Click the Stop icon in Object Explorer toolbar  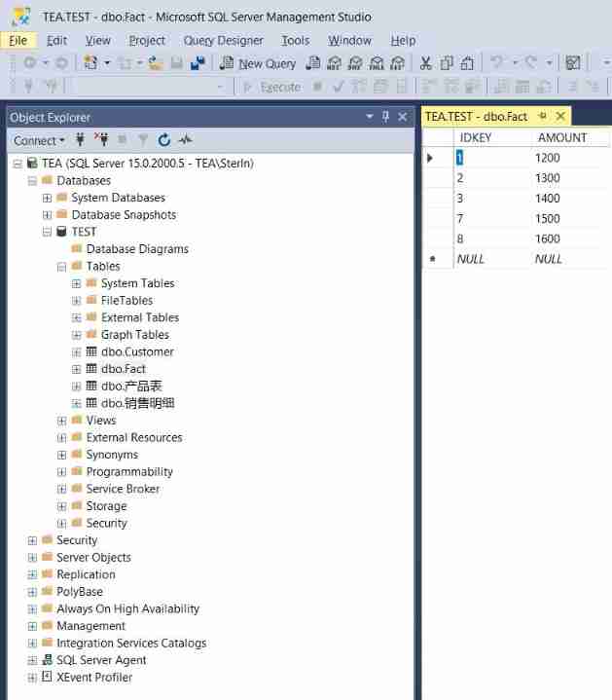coord(122,140)
